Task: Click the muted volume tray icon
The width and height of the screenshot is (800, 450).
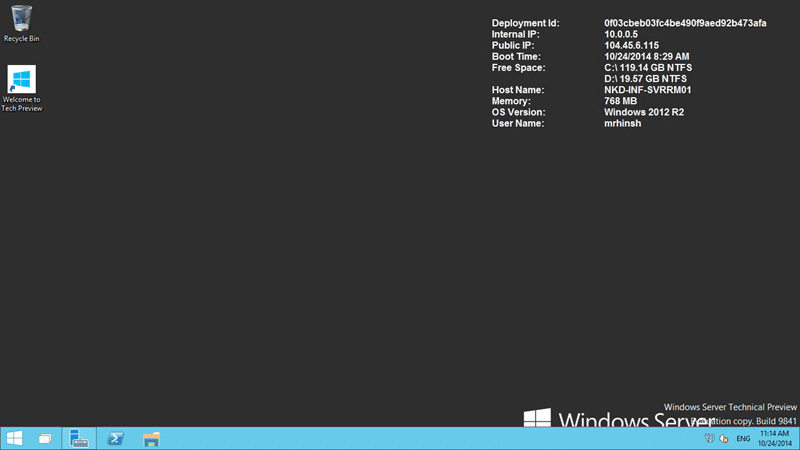Action: pyautogui.click(x=723, y=438)
